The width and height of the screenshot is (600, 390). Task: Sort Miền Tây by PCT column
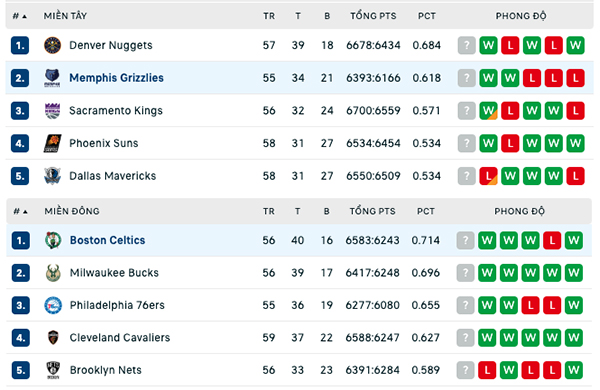pyautogui.click(x=427, y=16)
